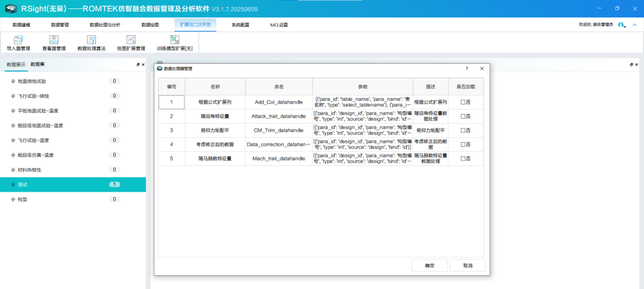The image size is (644, 289).
Task: Select the 类名 column header
Action: [x=278, y=87]
